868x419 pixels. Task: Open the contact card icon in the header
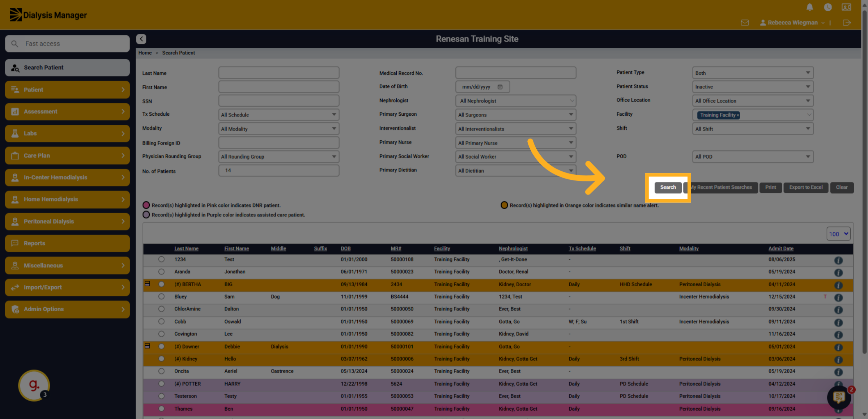tap(846, 7)
